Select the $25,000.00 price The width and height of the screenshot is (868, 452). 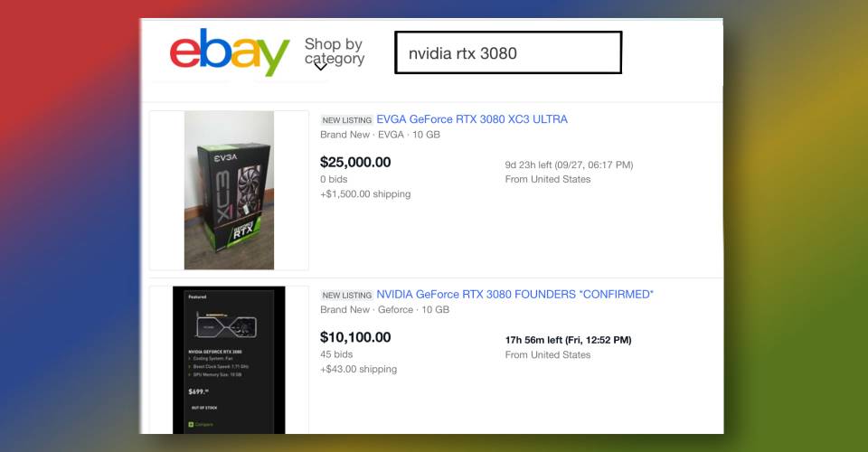tap(355, 162)
